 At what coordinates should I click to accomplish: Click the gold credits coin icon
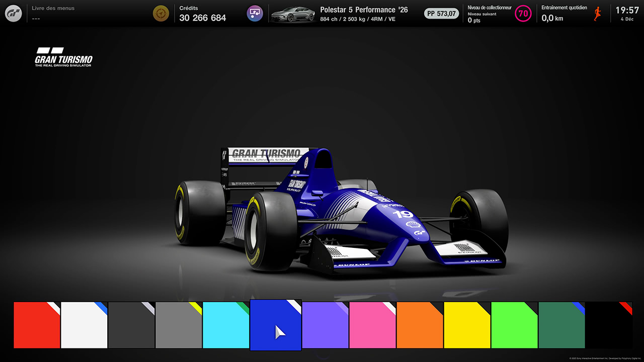pyautogui.click(x=161, y=14)
